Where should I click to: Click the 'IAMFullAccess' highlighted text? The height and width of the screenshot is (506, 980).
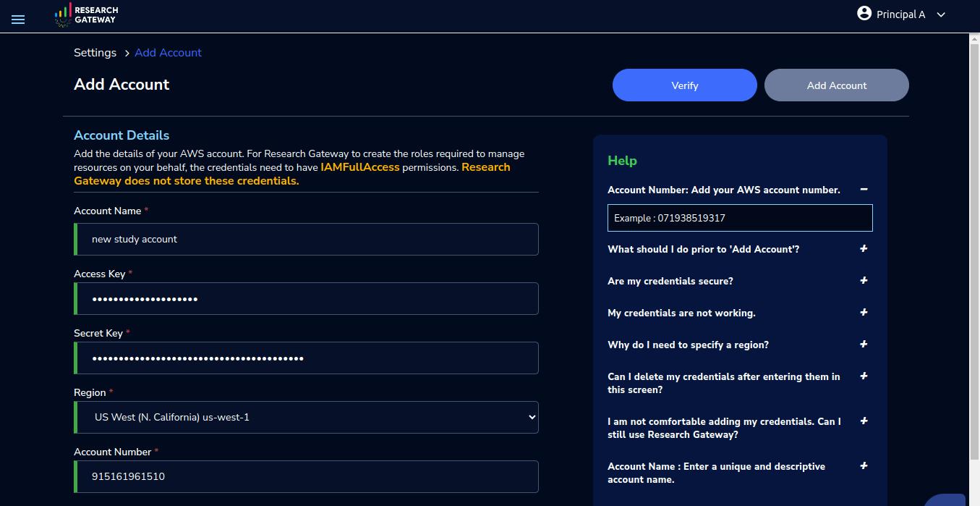pyautogui.click(x=360, y=167)
